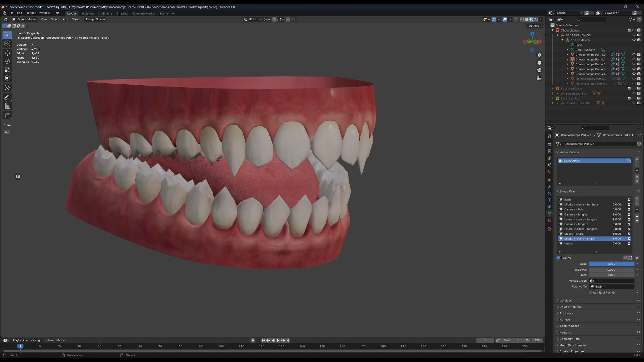Viewport: 644px width, 362px height.
Task: Uncheck Molars - sharp shape key checkbox
Action: point(629,234)
